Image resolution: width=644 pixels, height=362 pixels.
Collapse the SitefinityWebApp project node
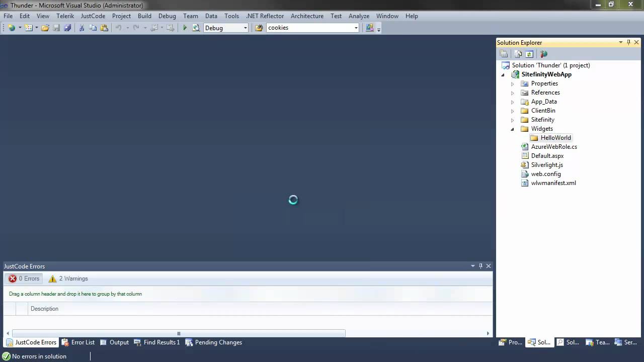pyautogui.click(x=503, y=74)
